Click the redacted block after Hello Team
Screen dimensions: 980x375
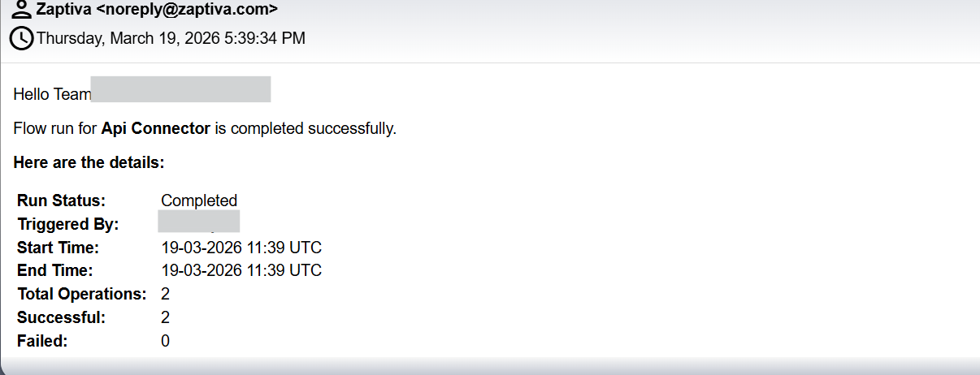[180, 89]
